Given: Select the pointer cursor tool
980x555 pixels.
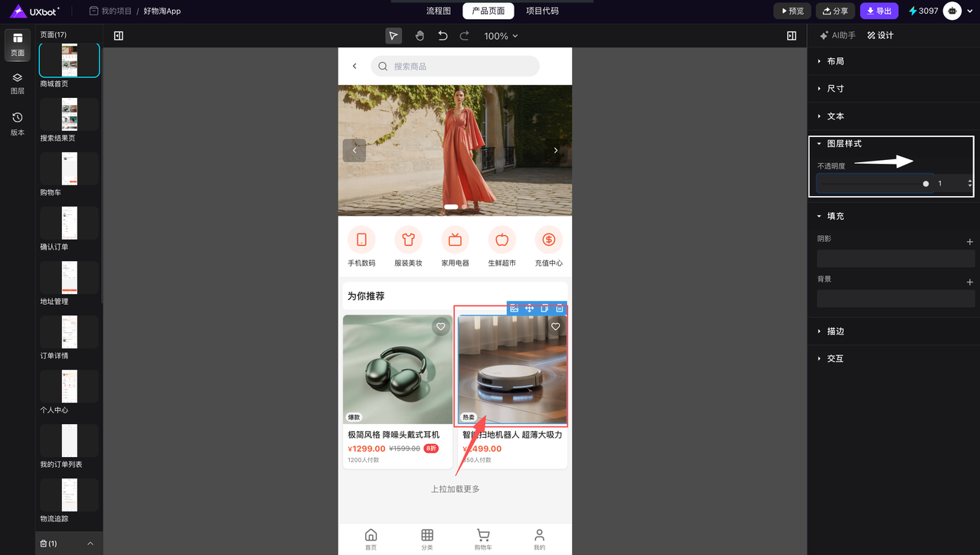Looking at the screenshot, I should click(x=394, y=36).
